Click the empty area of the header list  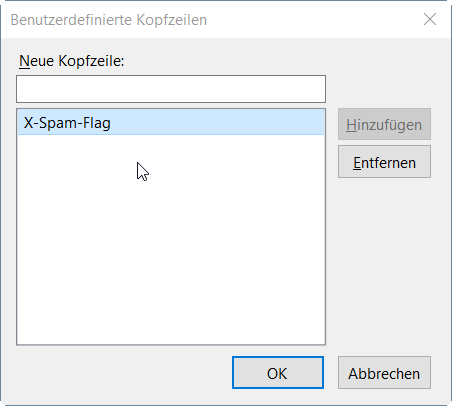click(171, 239)
